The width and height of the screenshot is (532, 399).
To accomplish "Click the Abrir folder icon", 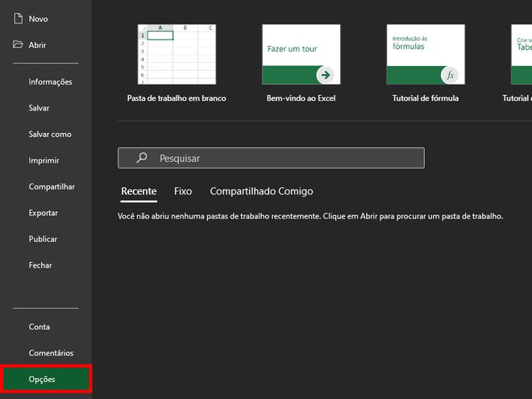I will click(x=18, y=44).
